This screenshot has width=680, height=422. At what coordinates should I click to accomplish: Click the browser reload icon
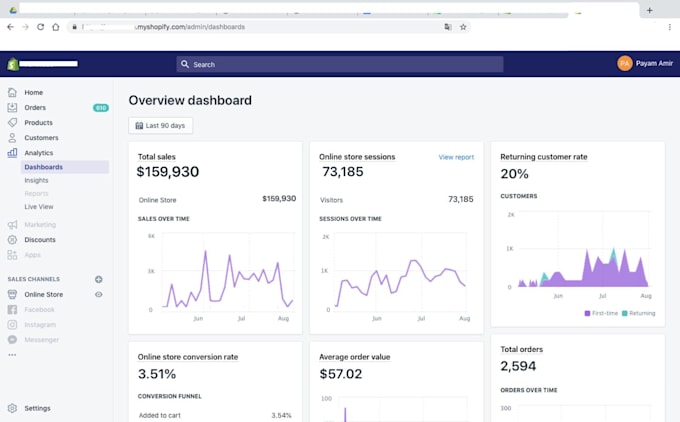(40, 27)
